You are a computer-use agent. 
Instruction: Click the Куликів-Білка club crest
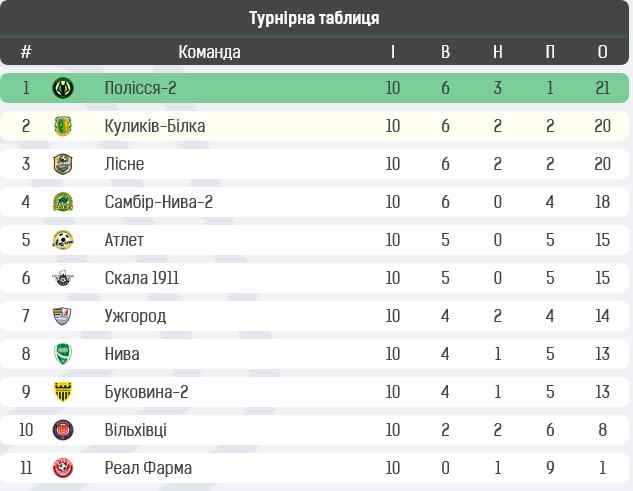tap(63, 126)
